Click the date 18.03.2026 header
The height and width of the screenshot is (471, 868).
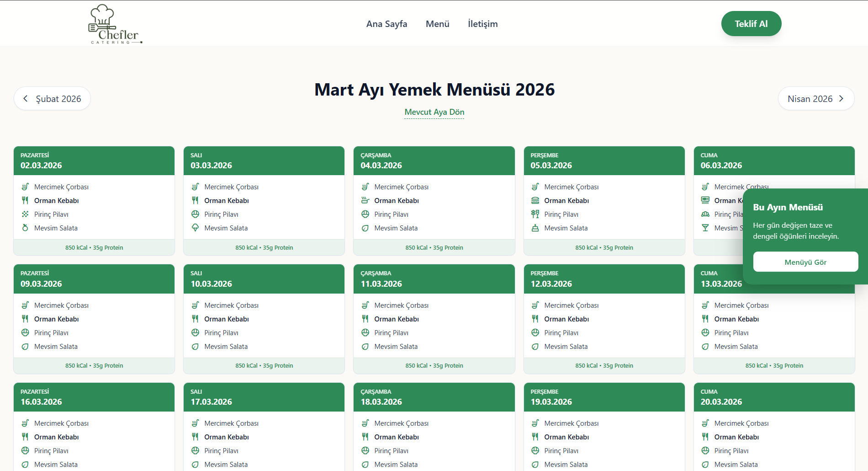(x=434, y=397)
